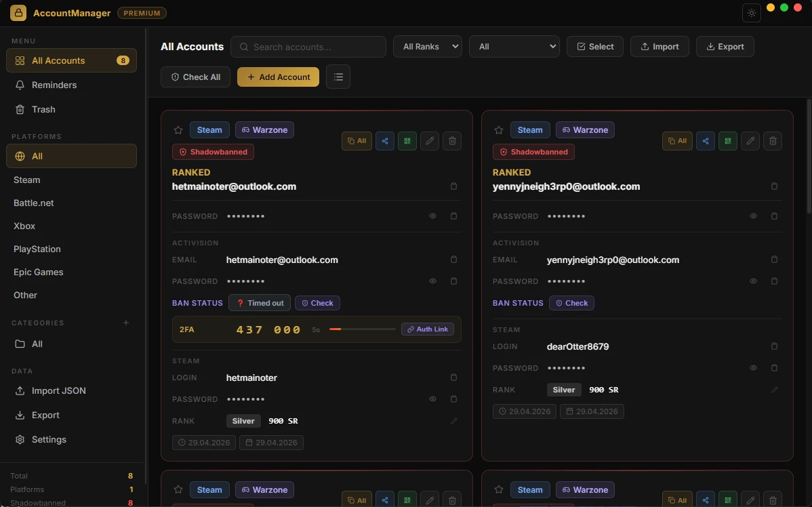The width and height of the screenshot is (812, 507).
Task: Reveal main password of hetmainoter account
Action: click(432, 216)
